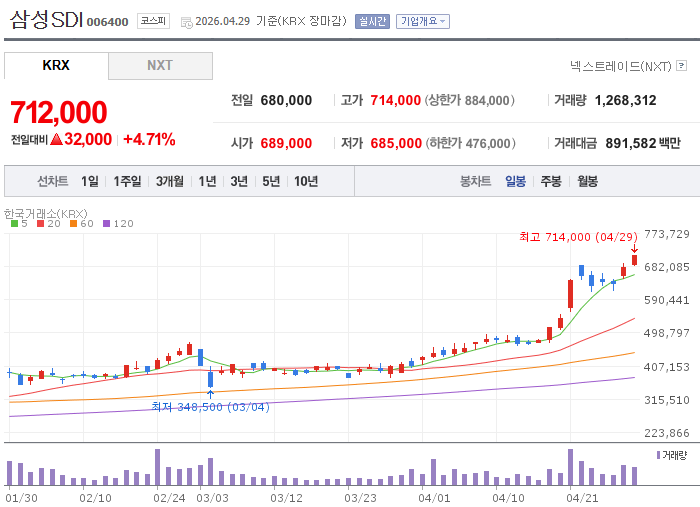The height and width of the screenshot is (507, 700).
Task: Select the 5년 line chart range
Action: pos(271,181)
